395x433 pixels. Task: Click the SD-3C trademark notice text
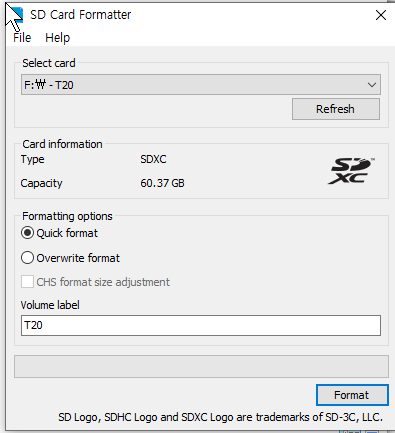[x=220, y=417]
